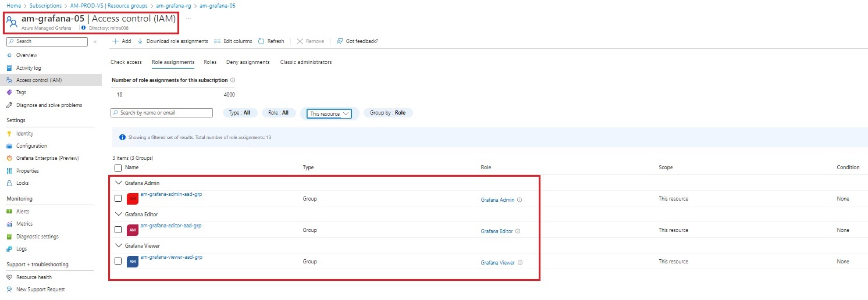Open Overview in the sidebar

pyautogui.click(x=26, y=55)
